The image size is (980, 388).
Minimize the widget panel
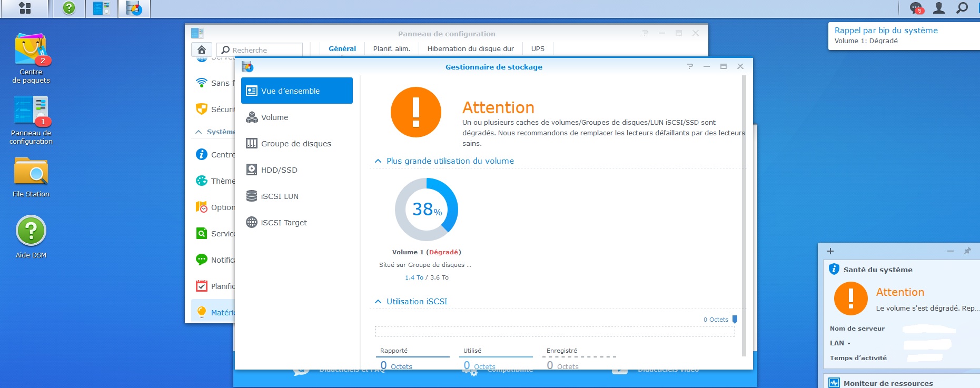(951, 251)
